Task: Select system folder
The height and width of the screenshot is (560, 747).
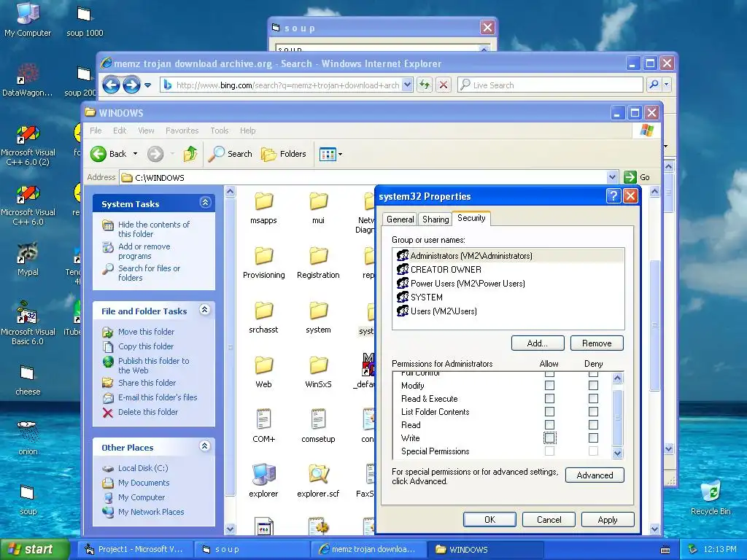Action: pos(318,318)
